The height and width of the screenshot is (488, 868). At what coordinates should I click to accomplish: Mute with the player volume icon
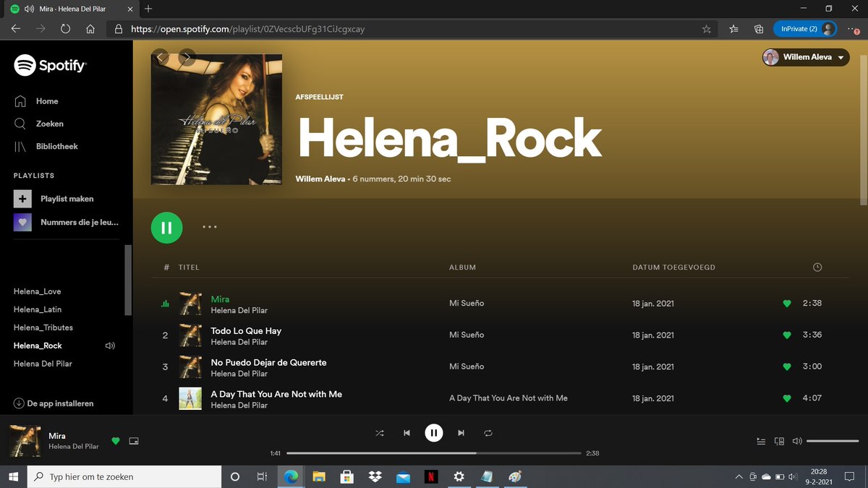[x=797, y=441]
